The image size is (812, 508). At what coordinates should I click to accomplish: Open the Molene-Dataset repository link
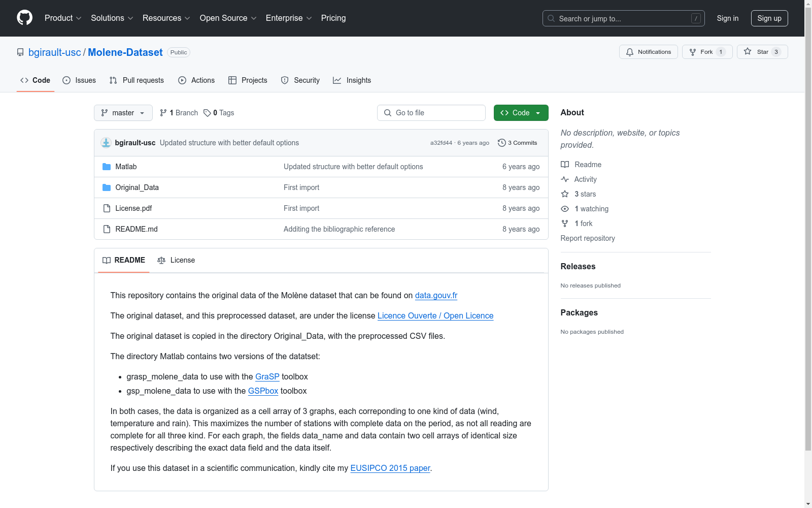[125, 52]
